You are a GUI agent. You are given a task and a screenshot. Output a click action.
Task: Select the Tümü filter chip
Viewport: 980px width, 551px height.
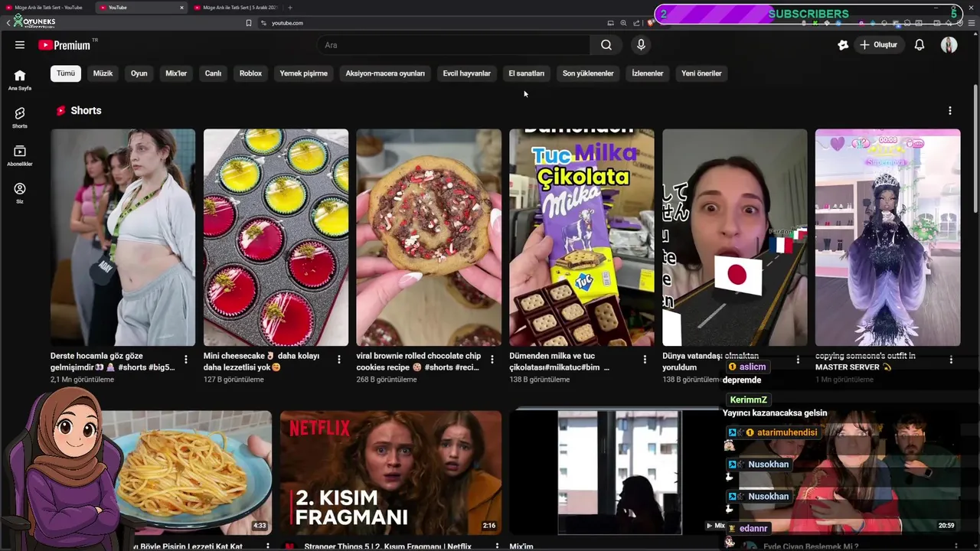click(66, 73)
